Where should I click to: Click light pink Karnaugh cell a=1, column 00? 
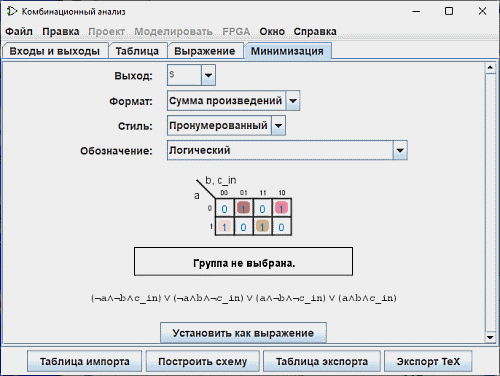(x=224, y=227)
